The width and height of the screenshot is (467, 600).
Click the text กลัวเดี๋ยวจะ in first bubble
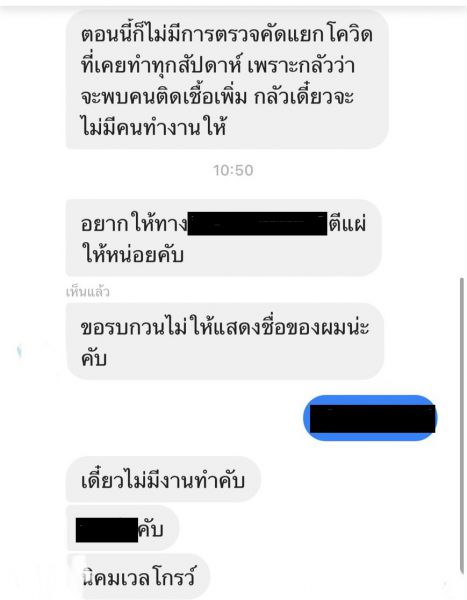304,96
